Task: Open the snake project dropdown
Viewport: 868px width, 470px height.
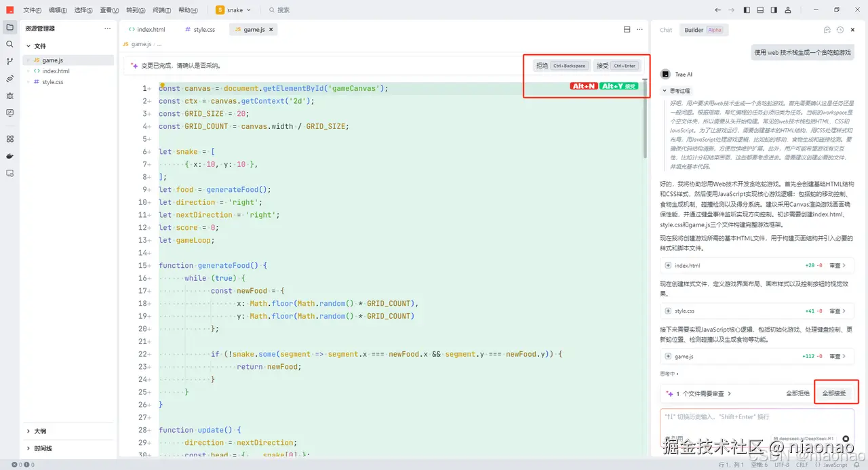Action: pyautogui.click(x=234, y=10)
